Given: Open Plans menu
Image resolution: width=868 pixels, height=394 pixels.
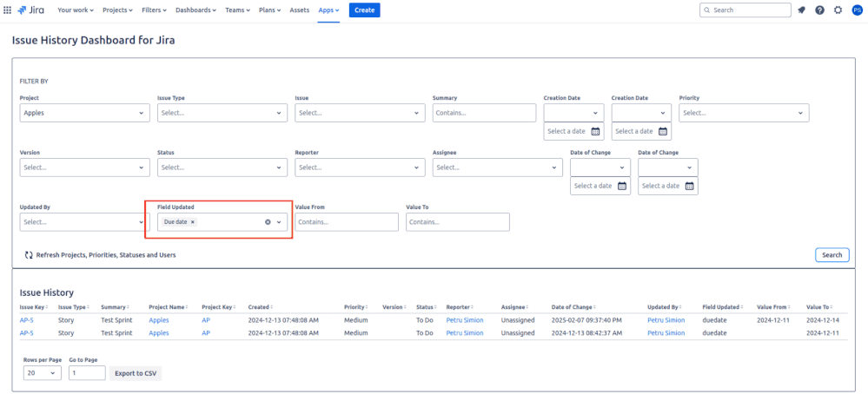Looking at the screenshot, I should click(269, 10).
